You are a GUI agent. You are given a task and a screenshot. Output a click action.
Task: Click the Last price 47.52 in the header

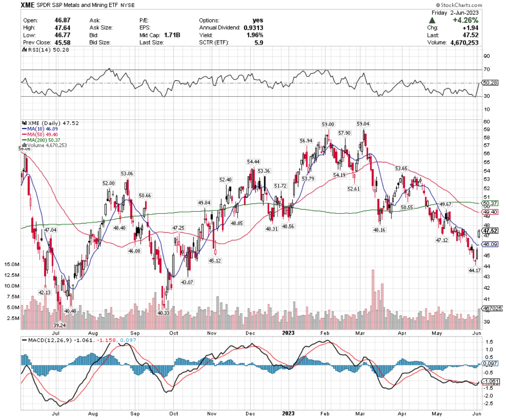[471, 35]
